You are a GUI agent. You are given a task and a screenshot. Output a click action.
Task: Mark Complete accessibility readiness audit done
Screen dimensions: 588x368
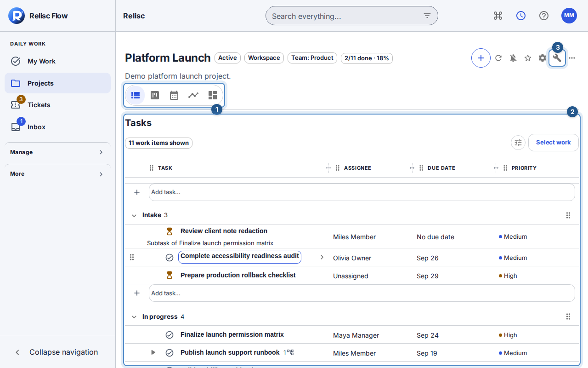[x=170, y=258]
